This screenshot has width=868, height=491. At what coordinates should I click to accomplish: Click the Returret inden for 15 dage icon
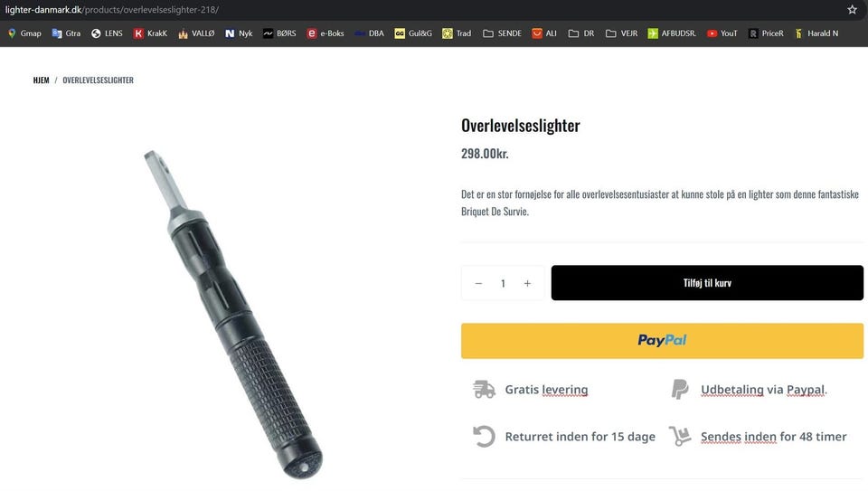point(484,436)
